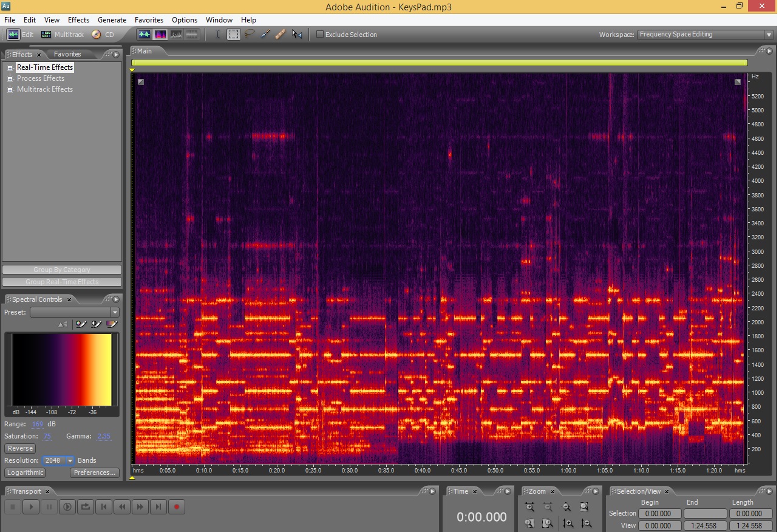Image resolution: width=779 pixels, height=532 pixels.
Task: Open the Resolution bands dropdown
Action: click(58, 460)
